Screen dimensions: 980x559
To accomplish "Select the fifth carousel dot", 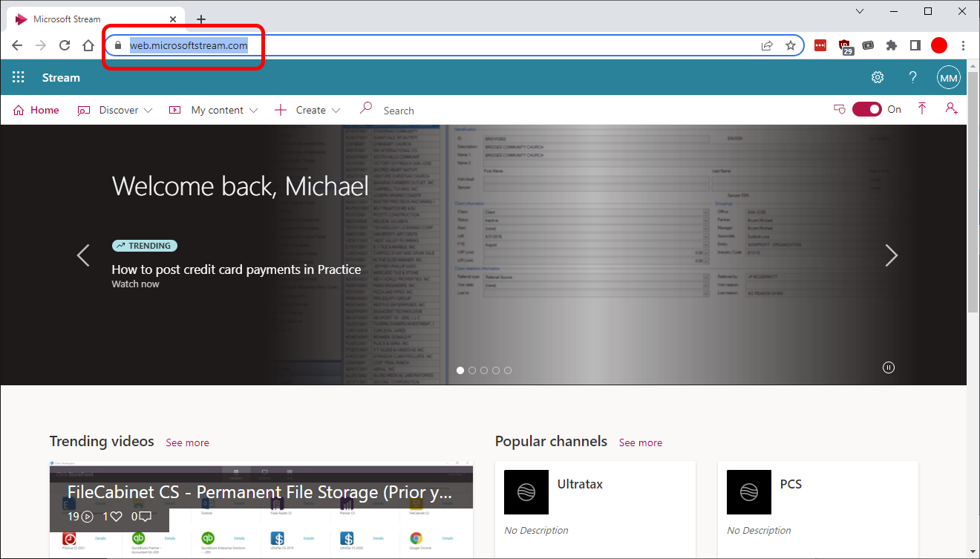I will tap(508, 370).
